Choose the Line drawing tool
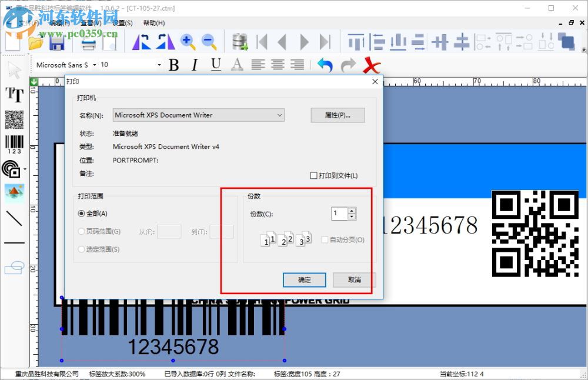This screenshot has height=380, width=588. click(x=14, y=219)
